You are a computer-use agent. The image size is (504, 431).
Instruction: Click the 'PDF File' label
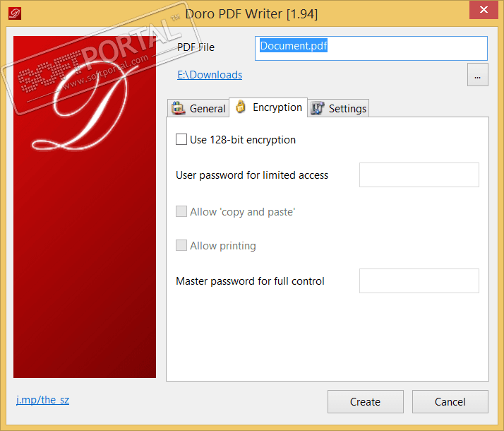point(196,47)
